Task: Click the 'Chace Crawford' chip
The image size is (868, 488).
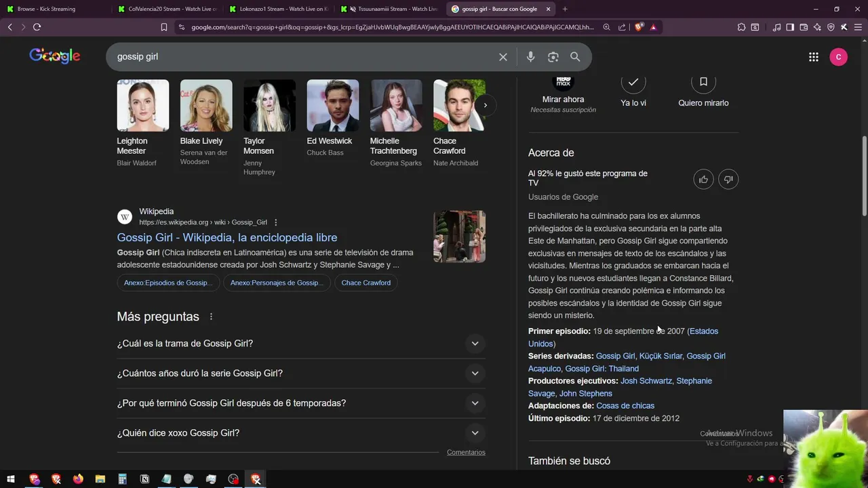Action: (x=366, y=283)
